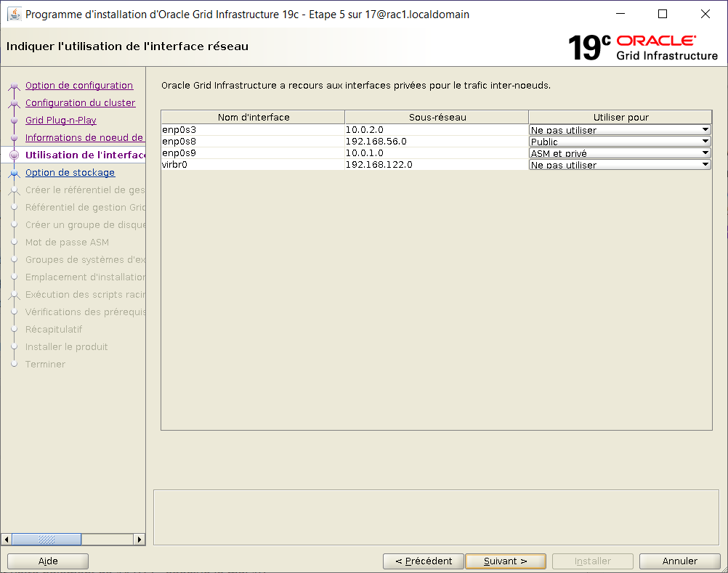Click the Sous-réseau column header
Image resolution: width=728 pixels, height=573 pixels.
pos(437,117)
